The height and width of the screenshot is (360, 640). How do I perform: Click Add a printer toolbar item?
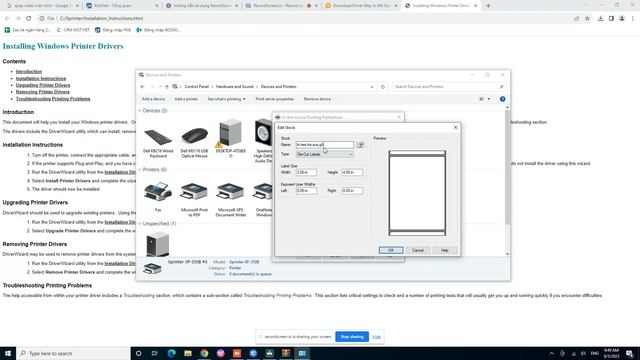[x=186, y=99]
